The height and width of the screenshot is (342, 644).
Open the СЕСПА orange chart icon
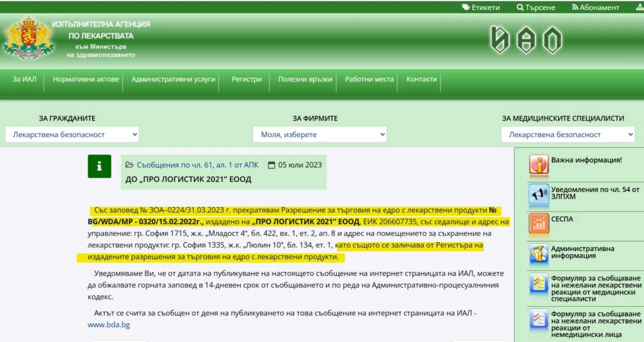539,224
